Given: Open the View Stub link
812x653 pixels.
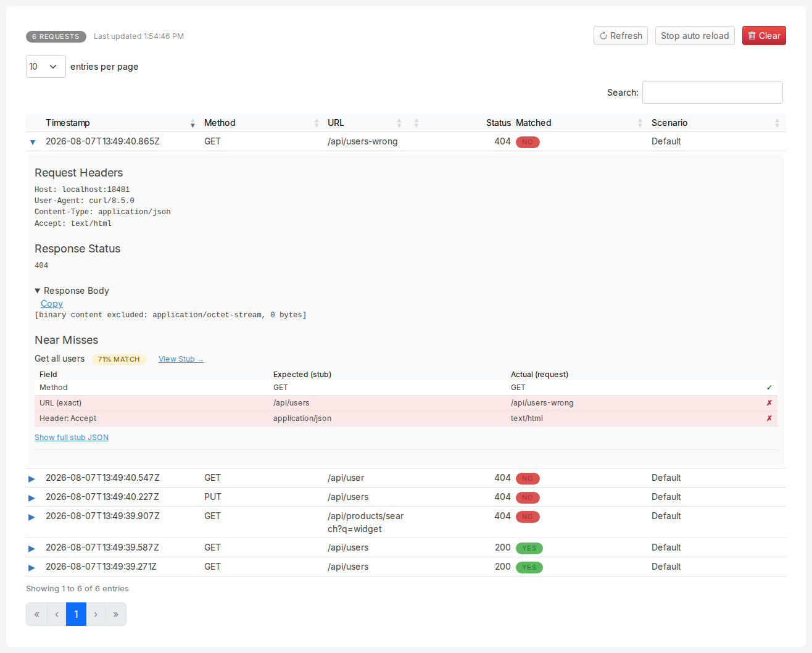Looking at the screenshot, I should (181, 359).
